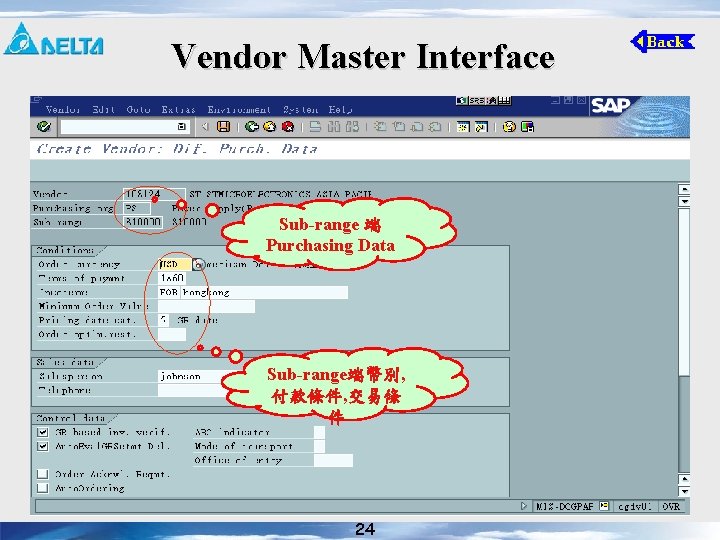The width and height of the screenshot is (720, 540).
Task: Open the Goto menu
Action: pyautogui.click(x=138, y=109)
